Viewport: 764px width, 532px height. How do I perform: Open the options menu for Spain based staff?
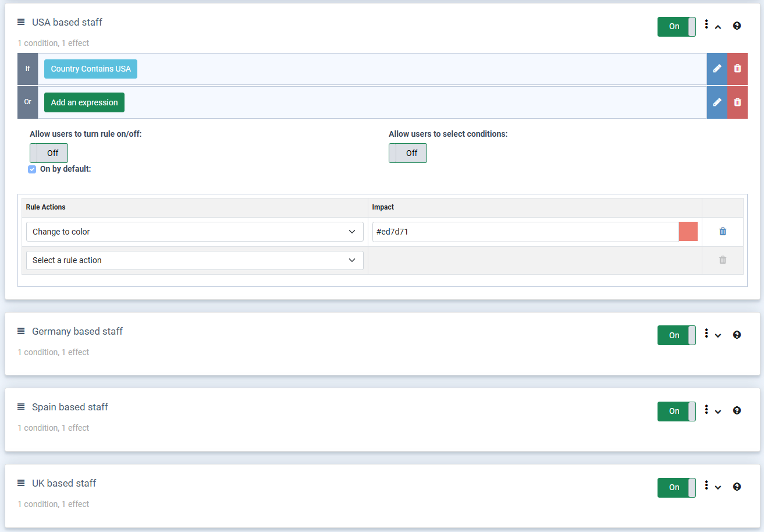pyautogui.click(x=706, y=410)
